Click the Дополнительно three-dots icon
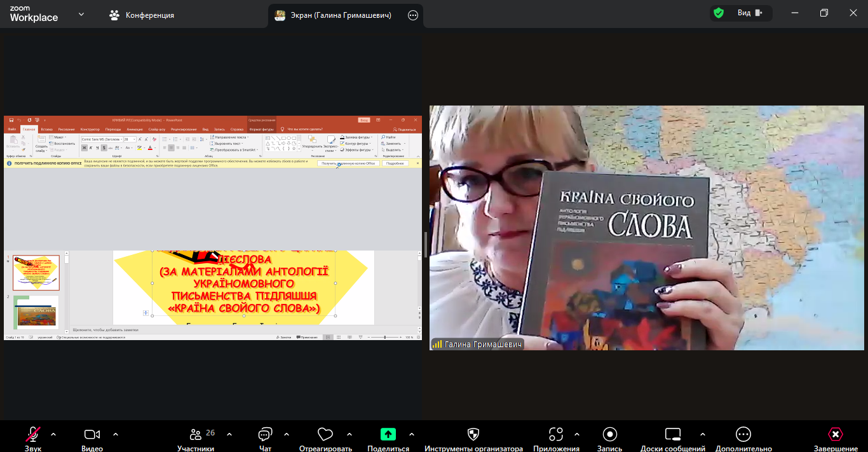This screenshot has width=868, height=452. point(743,435)
